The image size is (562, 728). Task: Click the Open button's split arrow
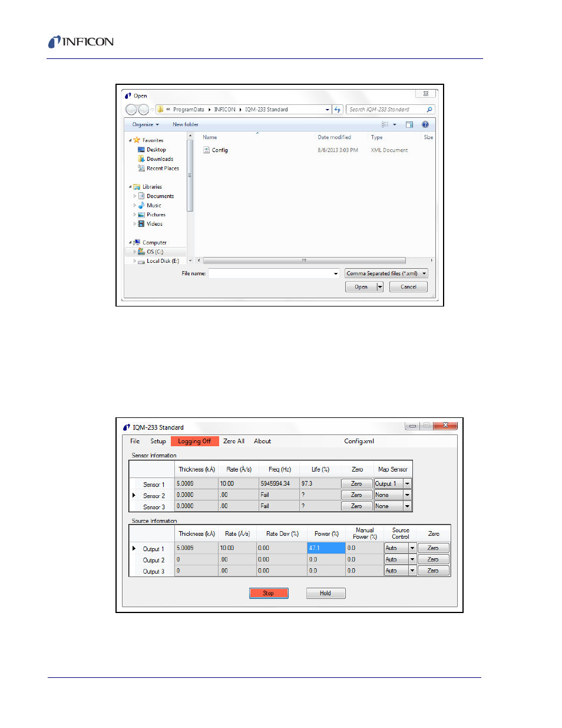tap(380, 287)
